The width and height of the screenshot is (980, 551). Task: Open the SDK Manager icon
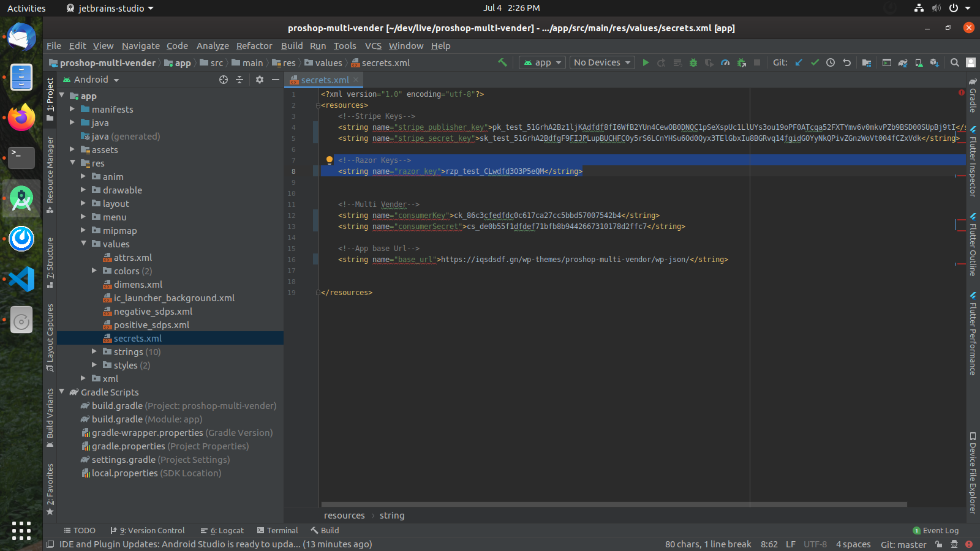click(x=935, y=62)
